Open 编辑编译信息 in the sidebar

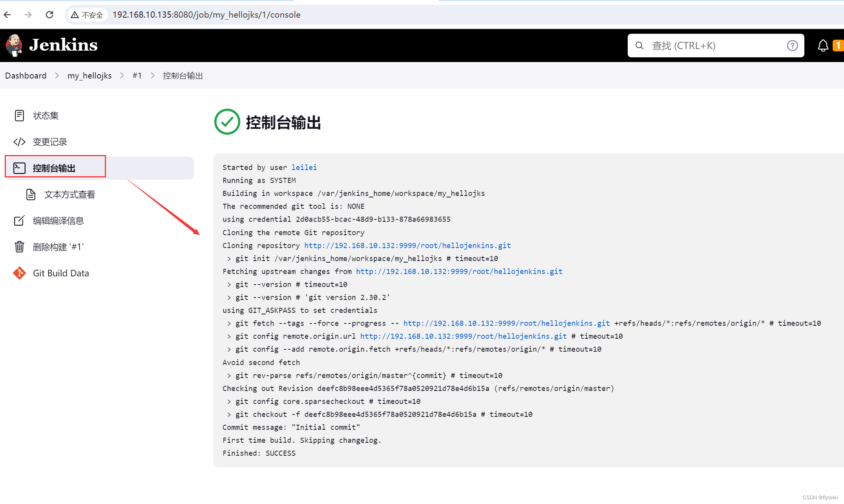[100, 221]
